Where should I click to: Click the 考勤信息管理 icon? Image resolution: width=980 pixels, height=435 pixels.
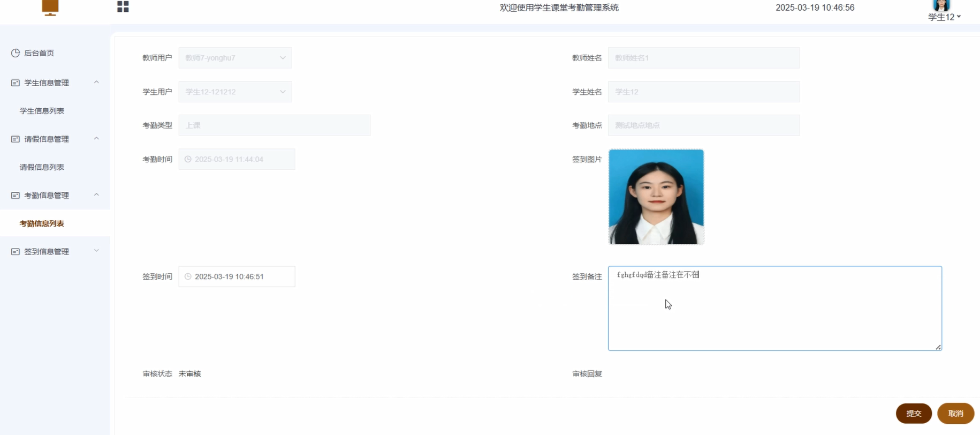[16, 195]
